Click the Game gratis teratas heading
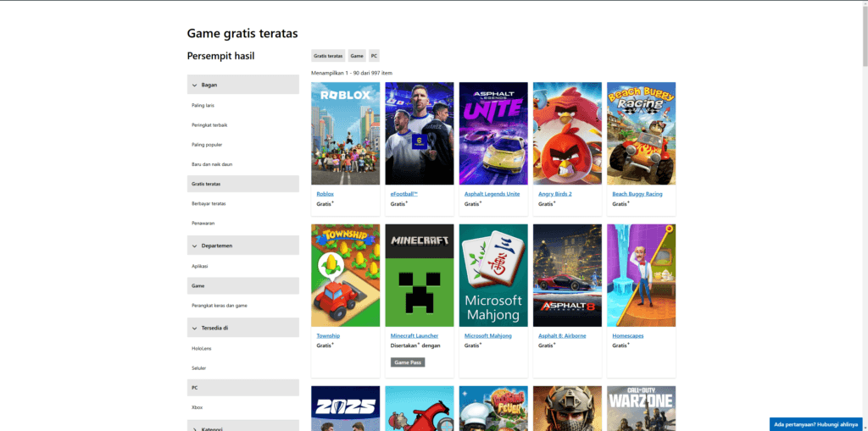The height and width of the screenshot is (431, 868). 242,34
